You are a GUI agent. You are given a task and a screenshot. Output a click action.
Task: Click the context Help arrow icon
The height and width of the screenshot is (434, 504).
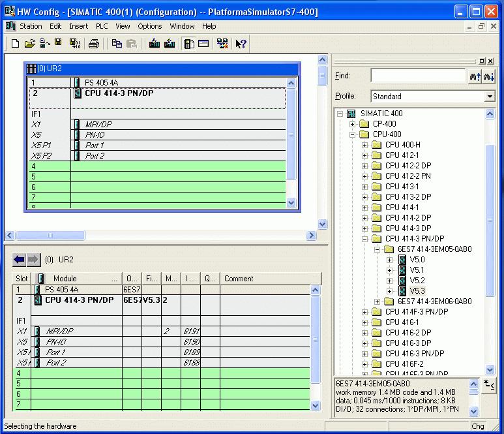(x=241, y=44)
